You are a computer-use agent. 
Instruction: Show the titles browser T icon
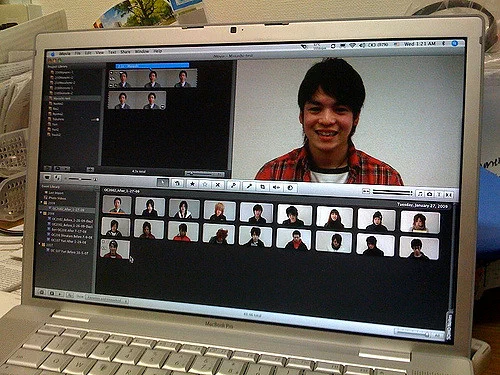pyautogui.click(x=439, y=194)
